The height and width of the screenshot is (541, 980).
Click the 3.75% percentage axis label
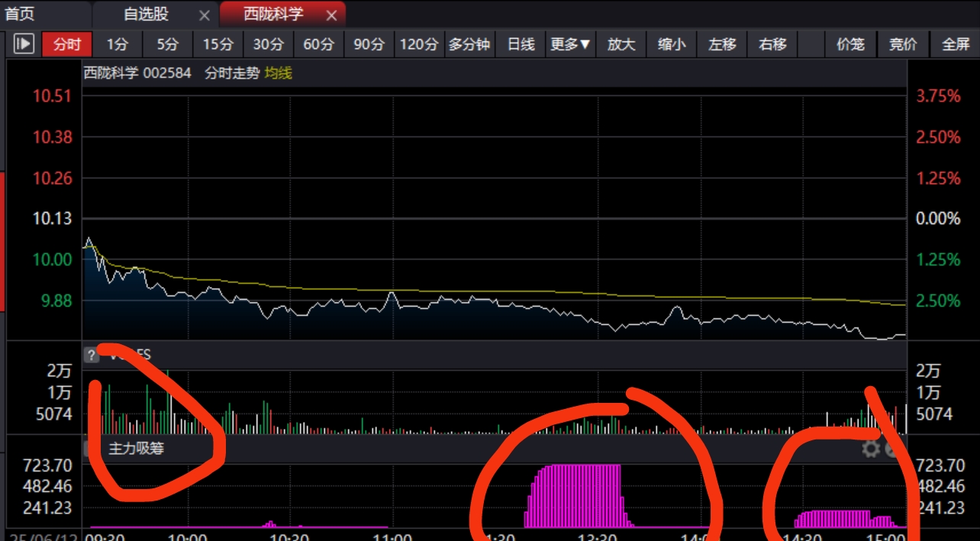pos(939,95)
